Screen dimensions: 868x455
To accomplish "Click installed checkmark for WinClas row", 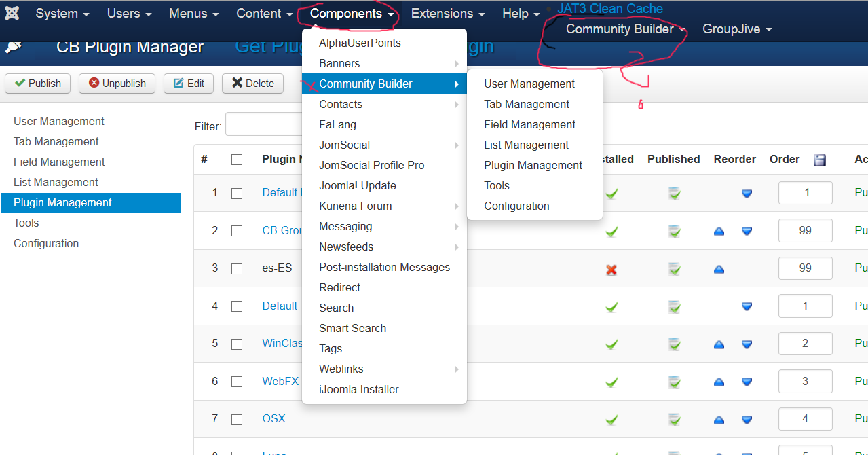I will [611, 344].
